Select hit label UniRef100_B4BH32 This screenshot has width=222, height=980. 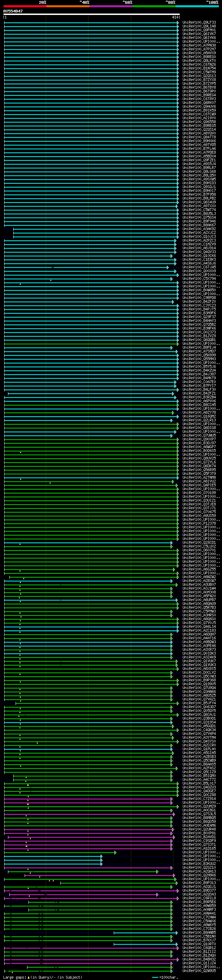[199, 959]
